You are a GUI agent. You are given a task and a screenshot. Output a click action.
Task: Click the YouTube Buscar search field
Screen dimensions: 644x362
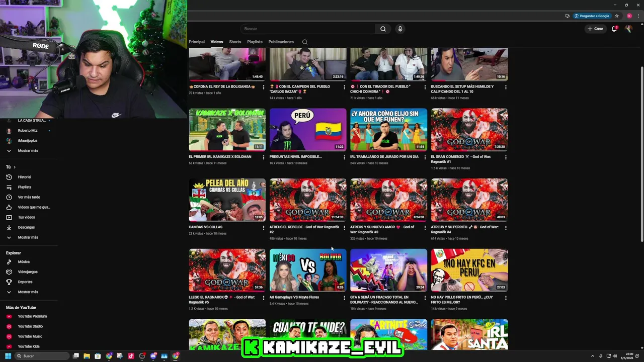click(308, 29)
